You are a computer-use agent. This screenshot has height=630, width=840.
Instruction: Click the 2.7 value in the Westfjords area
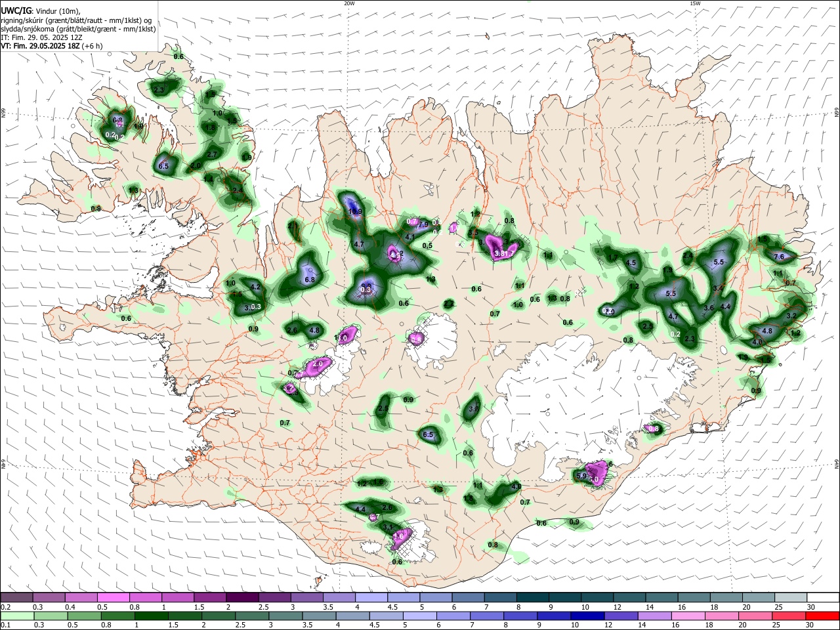[x=212, y=154]
